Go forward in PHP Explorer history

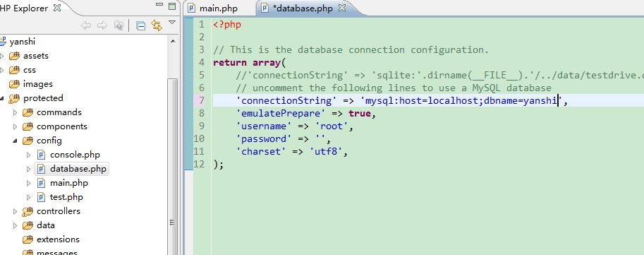(102, 25)
